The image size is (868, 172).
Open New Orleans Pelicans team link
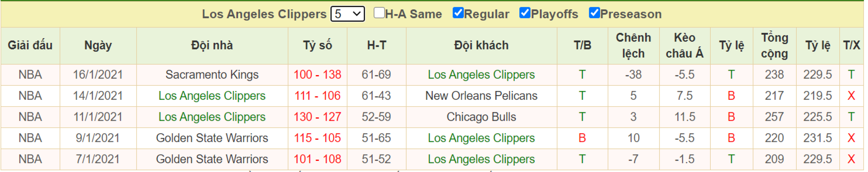(481, 96)
